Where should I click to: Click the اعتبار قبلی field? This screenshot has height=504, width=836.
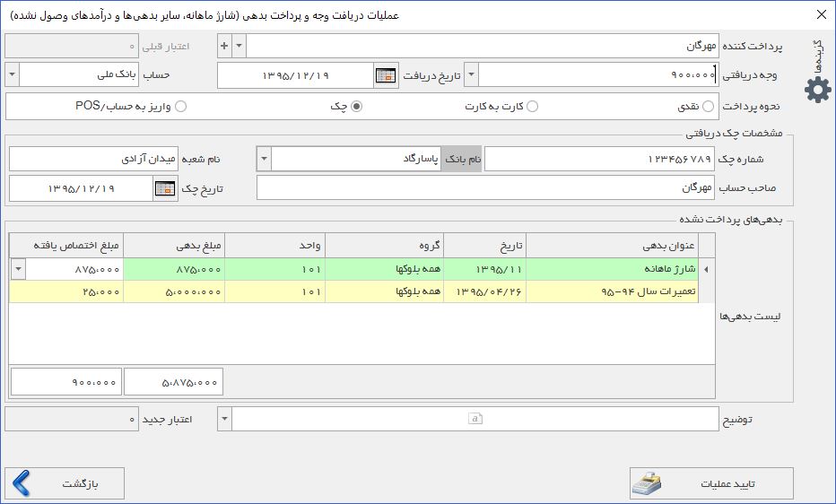click(72, 47)
